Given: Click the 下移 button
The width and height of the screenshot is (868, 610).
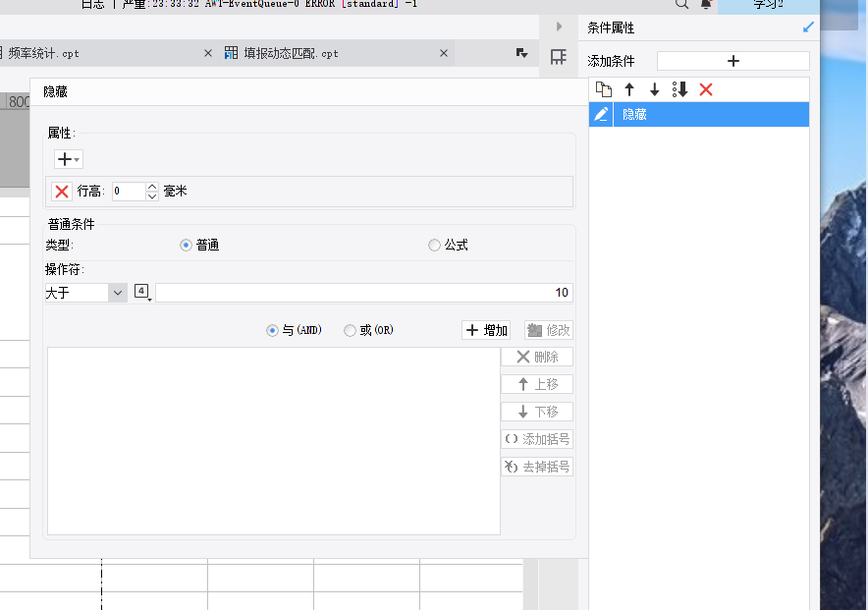Looking at the screenshot, I should (537, 412).
